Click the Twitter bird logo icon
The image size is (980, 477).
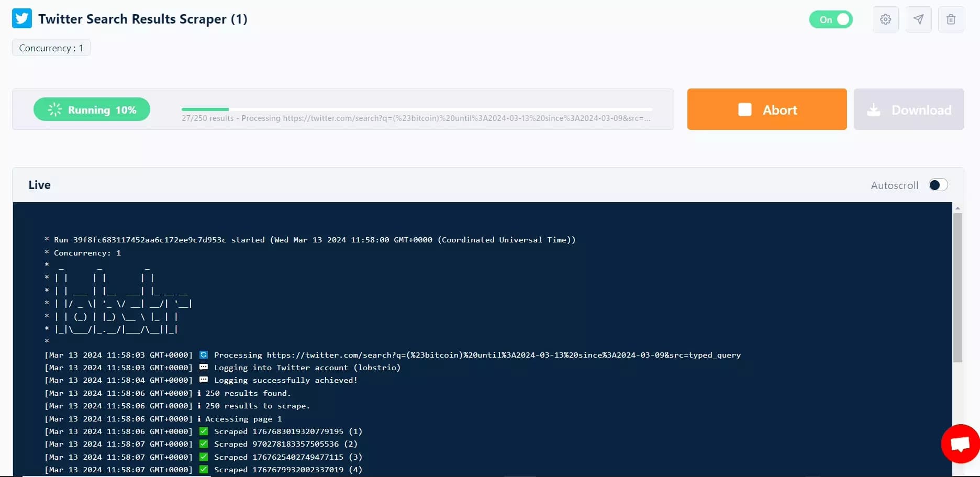(22, 18)
